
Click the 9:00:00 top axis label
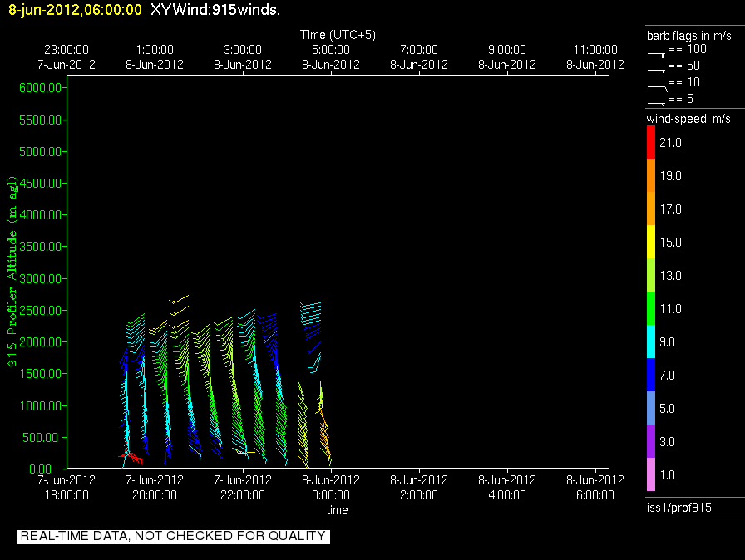point(507,50)
